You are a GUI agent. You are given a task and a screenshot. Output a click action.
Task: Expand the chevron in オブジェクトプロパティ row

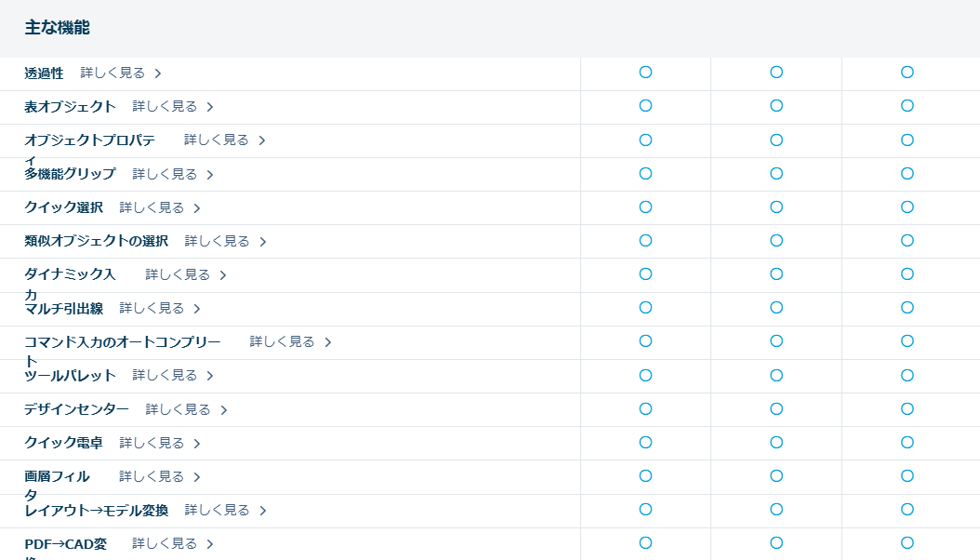click(262, 140)
